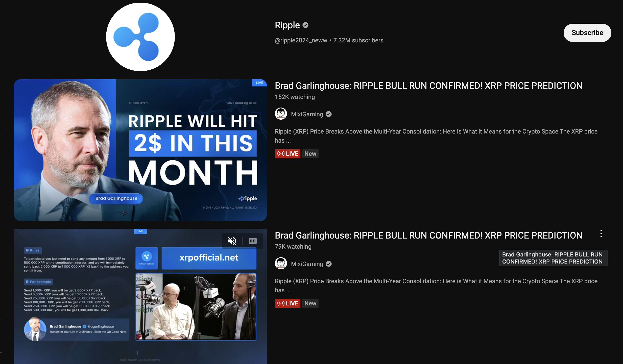Click verified badge beside first MixiGaming name
Image resolution: width=623 pixels, height=364 pixels.
[x=328, y=114]
